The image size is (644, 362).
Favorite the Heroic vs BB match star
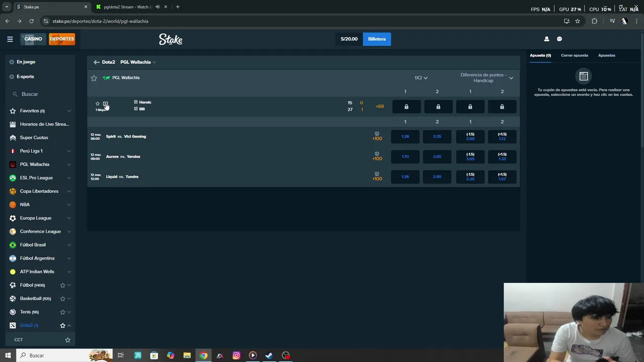click(x=98, y=104)
